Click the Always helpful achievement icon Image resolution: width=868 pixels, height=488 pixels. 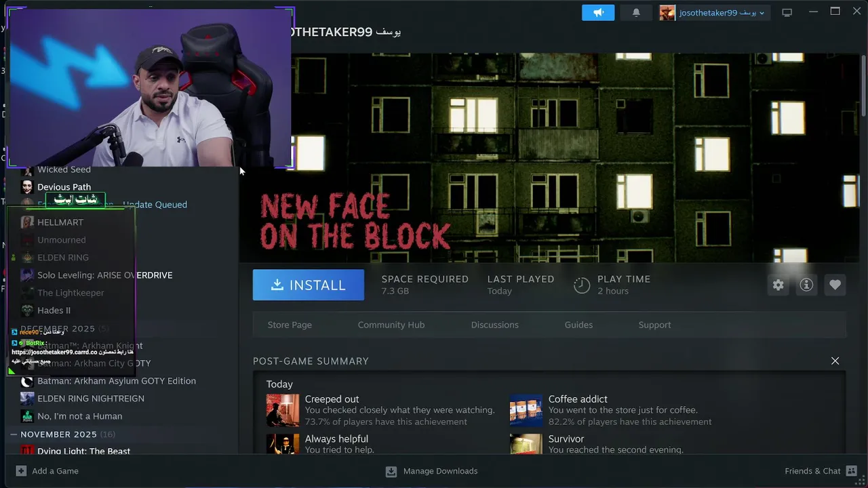(283, 444)
